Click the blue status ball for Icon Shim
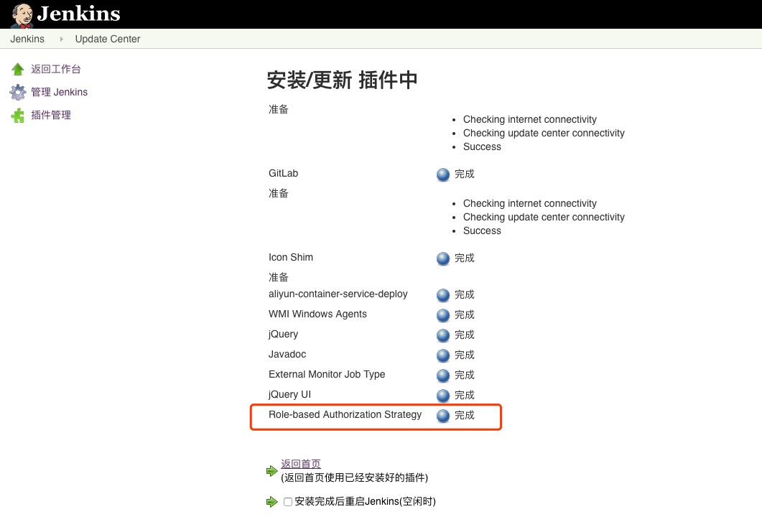This screenshot has width=762, height=532. pyautogui.click(x=443, y=258)
